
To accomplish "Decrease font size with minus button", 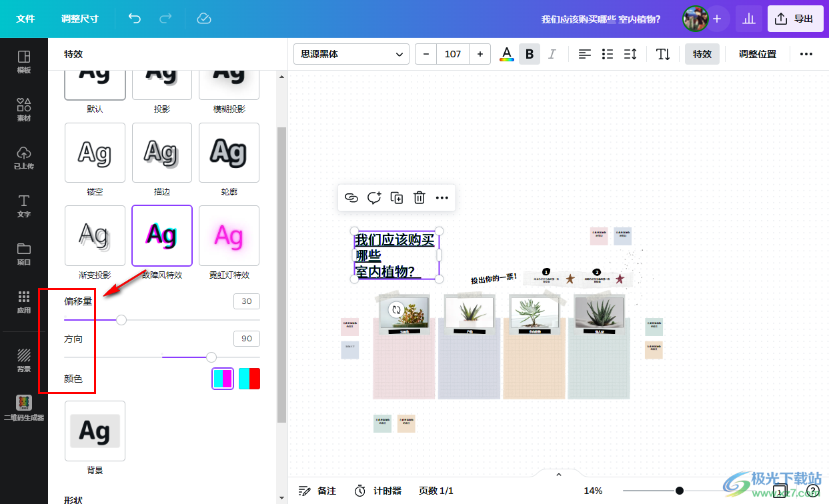I will (426, 54).
